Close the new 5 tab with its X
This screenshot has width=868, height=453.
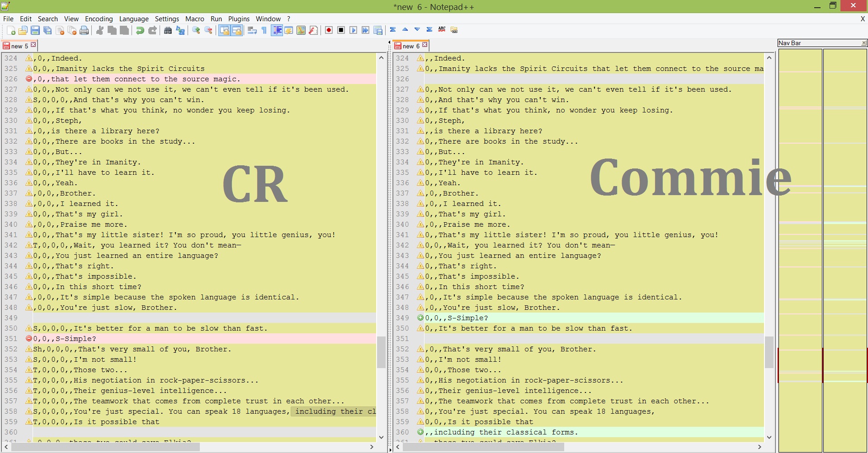33,45
